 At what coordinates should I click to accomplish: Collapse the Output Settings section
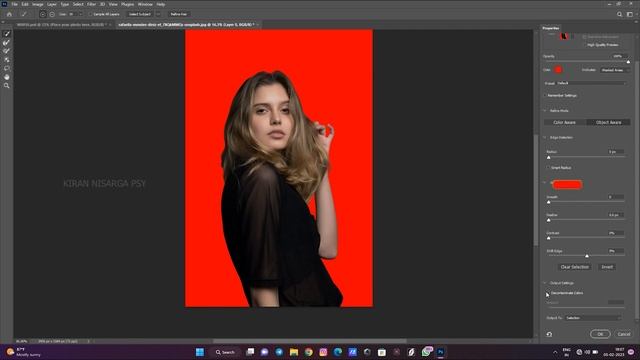click(x=545, y=283)
